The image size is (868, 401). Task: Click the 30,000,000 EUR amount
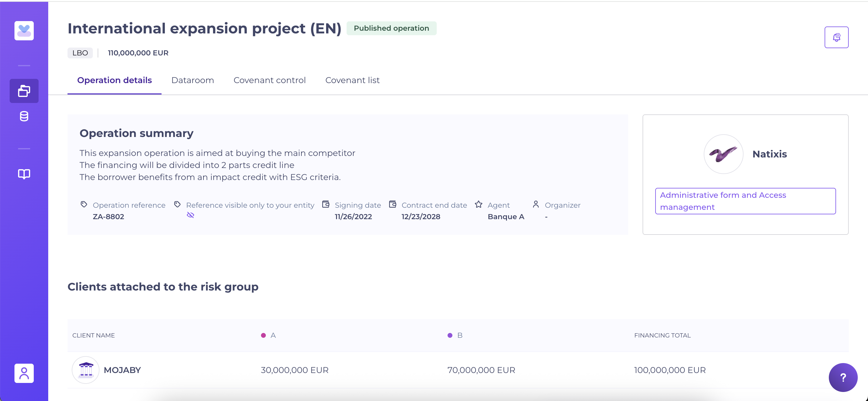294,370
